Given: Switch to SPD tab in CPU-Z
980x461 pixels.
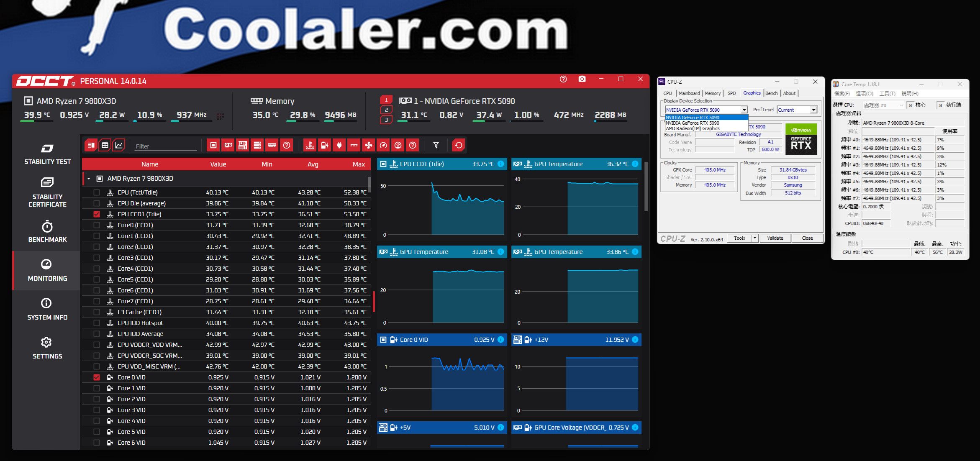Looking at the screenshot, I should tap(732, 93).
